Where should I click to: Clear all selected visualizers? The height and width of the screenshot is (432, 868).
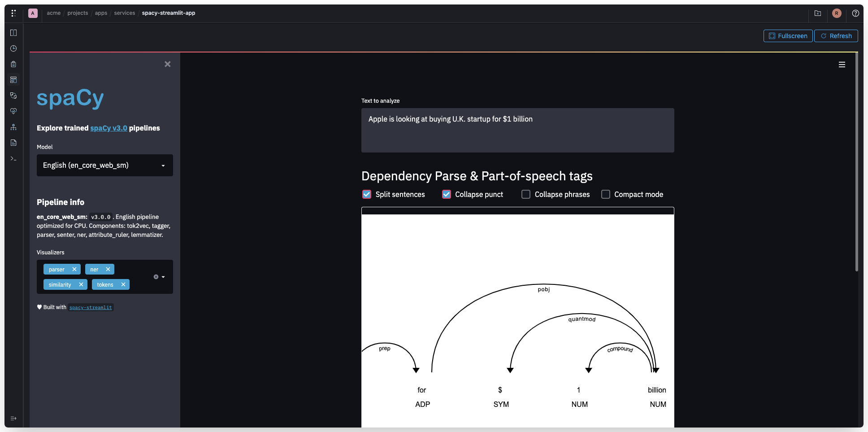pos(156,277)
